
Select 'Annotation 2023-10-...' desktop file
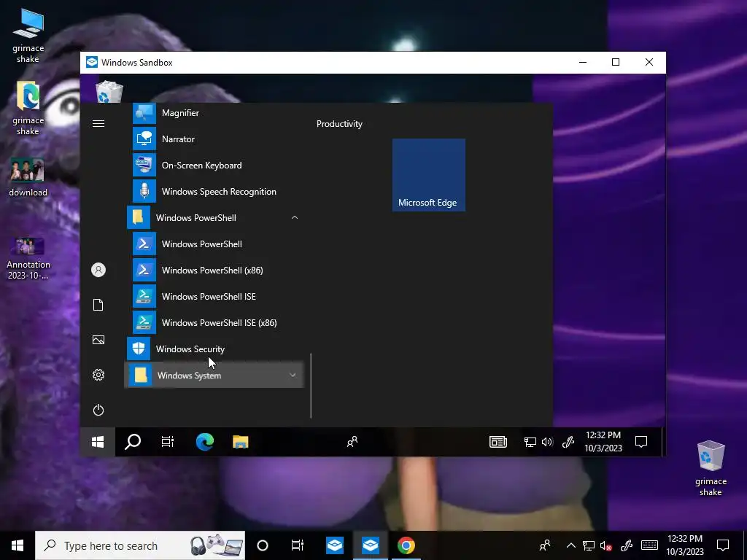28,258
